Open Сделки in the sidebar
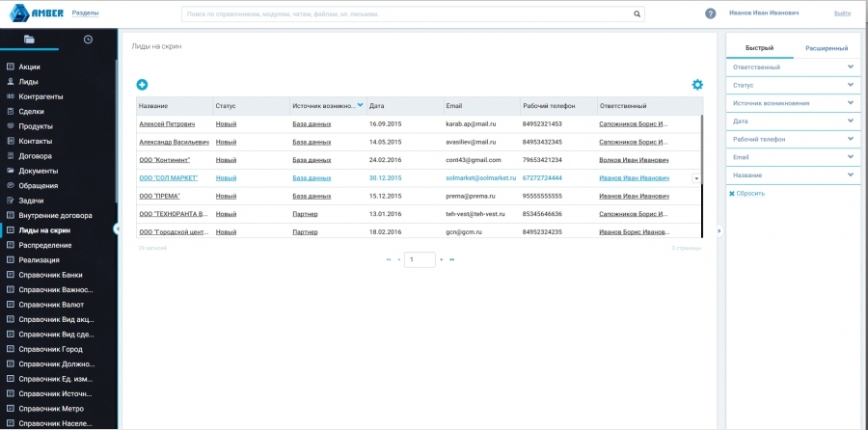Screen dimensions: 868x430 [x=31, y=111]
